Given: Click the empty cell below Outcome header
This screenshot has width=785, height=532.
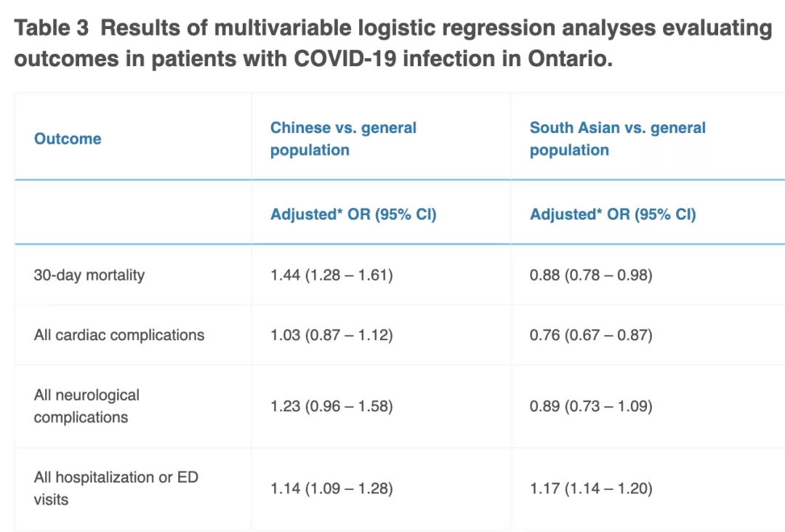Looking at the screenshot, I should point(133,213).
